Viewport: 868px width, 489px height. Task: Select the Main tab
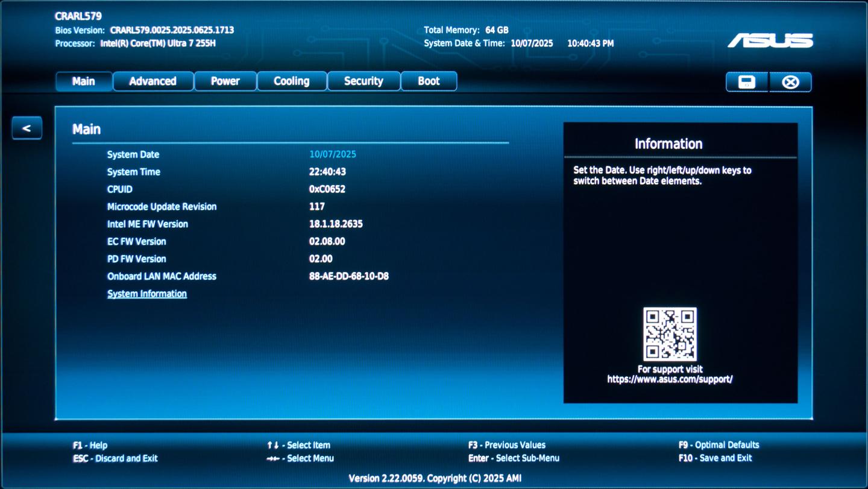tap(84, 81)
